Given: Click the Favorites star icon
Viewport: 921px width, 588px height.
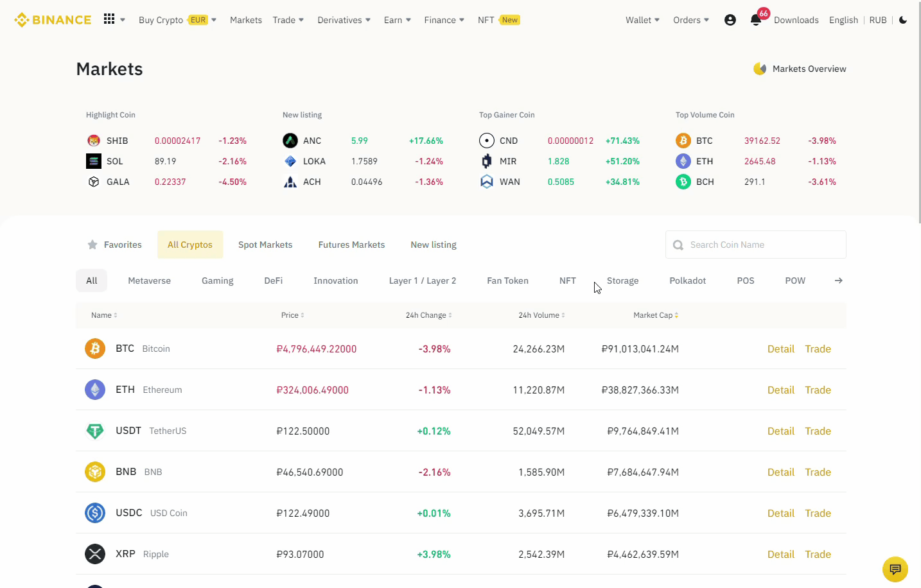Looking at the screenshot, I should click(91, 245).
